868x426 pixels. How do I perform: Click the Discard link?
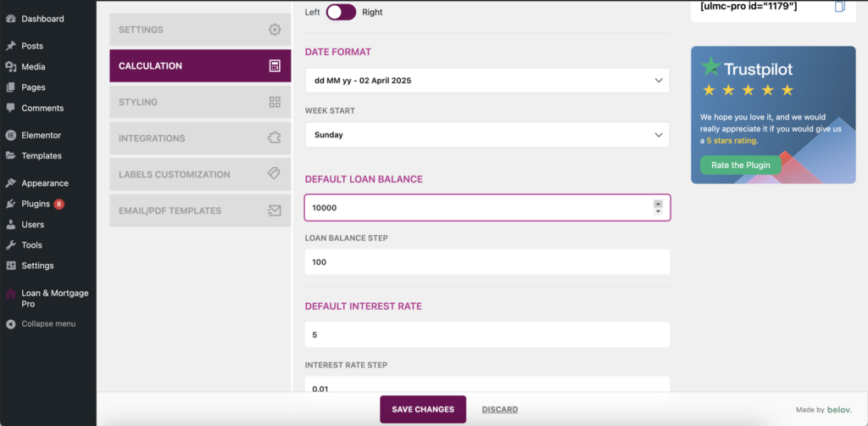tap(499, 410)
